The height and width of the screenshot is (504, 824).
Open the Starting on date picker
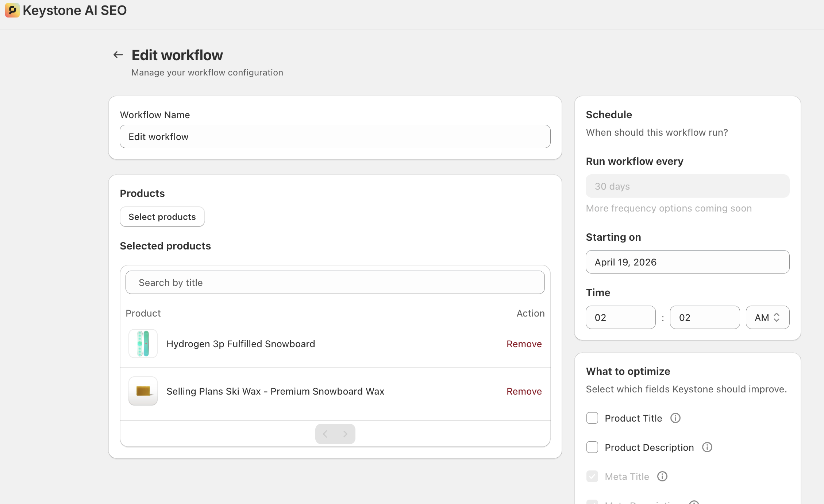click(x=688, y=262)
